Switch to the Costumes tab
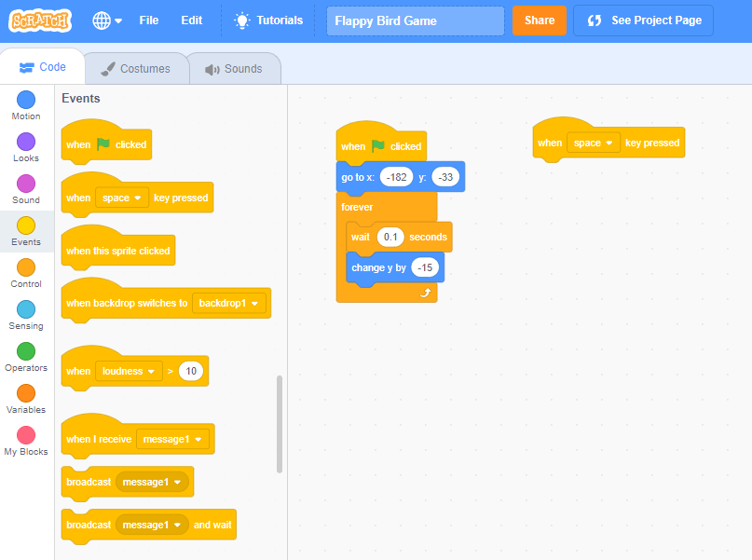The image size is (752, 560). click(137, 67)
